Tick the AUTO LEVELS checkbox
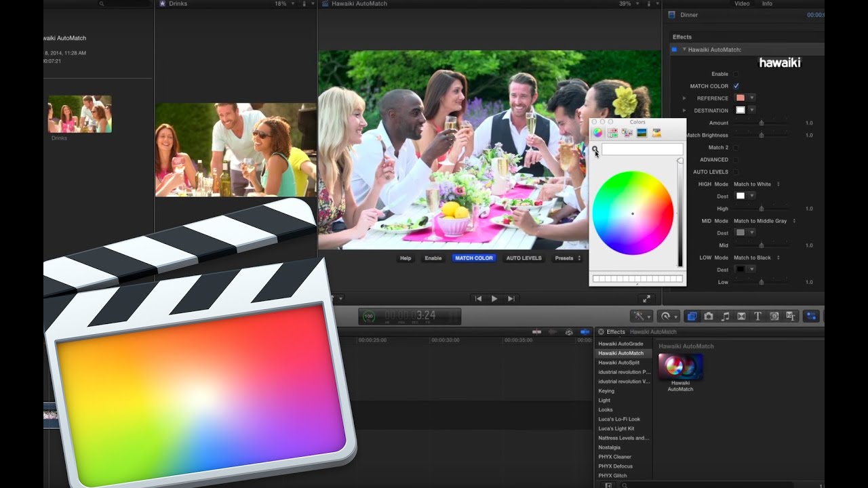 [x=736, y=171]
